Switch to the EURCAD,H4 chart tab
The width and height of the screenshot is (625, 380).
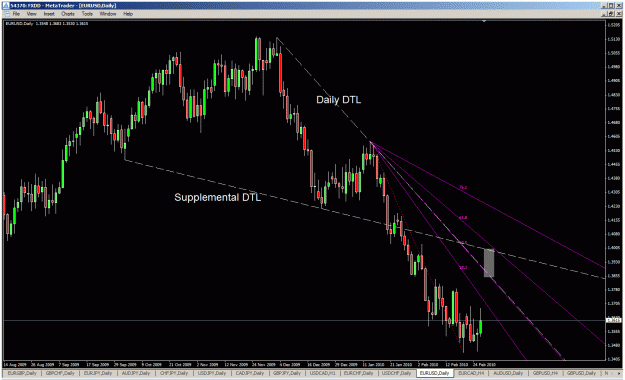pyautogui.click(x=471, y=373)
